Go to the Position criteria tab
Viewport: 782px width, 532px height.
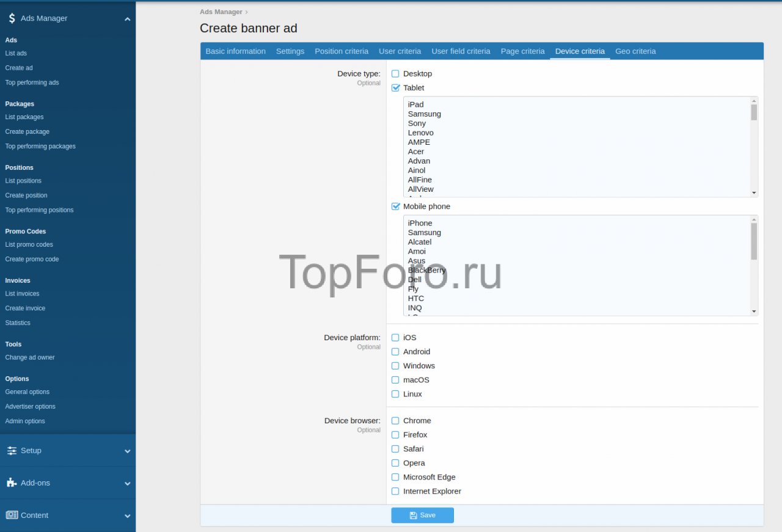pyautogui.click(x=342, y=51)
